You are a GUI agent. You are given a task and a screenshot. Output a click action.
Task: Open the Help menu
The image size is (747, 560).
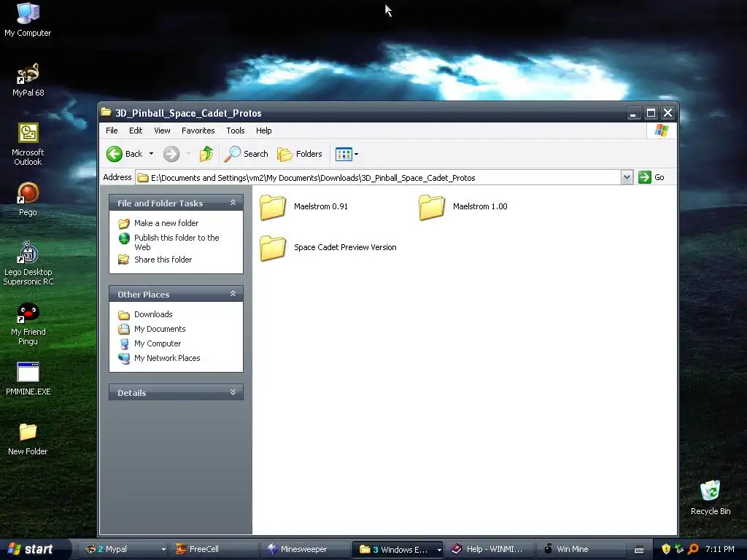263,131
